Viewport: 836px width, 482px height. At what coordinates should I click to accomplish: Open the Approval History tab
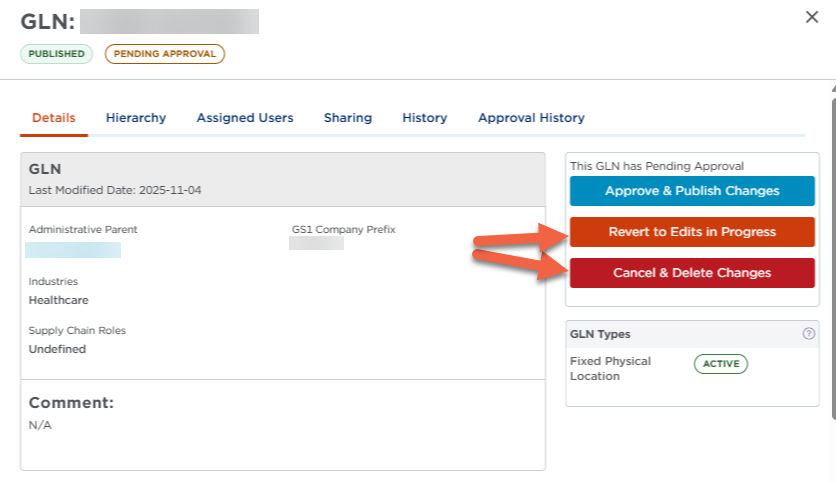pyautogui.click(x=531, y=118)
